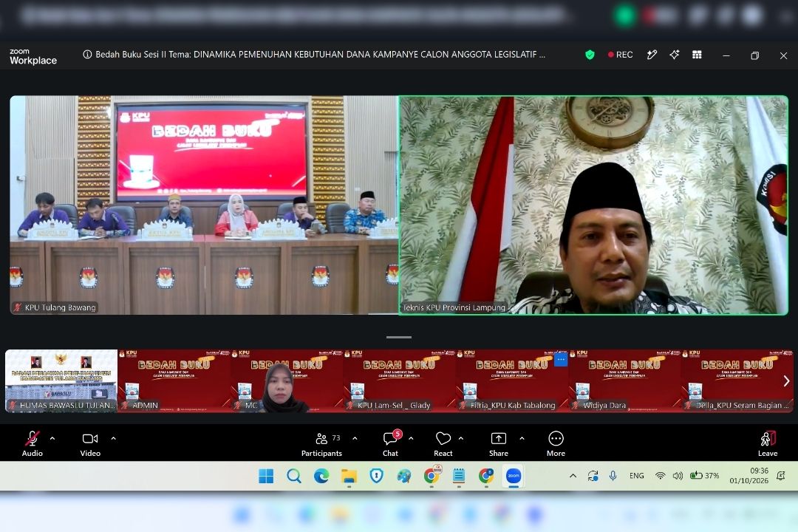Select the Widiya Dara participant thumbnail
798x532 pixels.
tap(624, 381)
